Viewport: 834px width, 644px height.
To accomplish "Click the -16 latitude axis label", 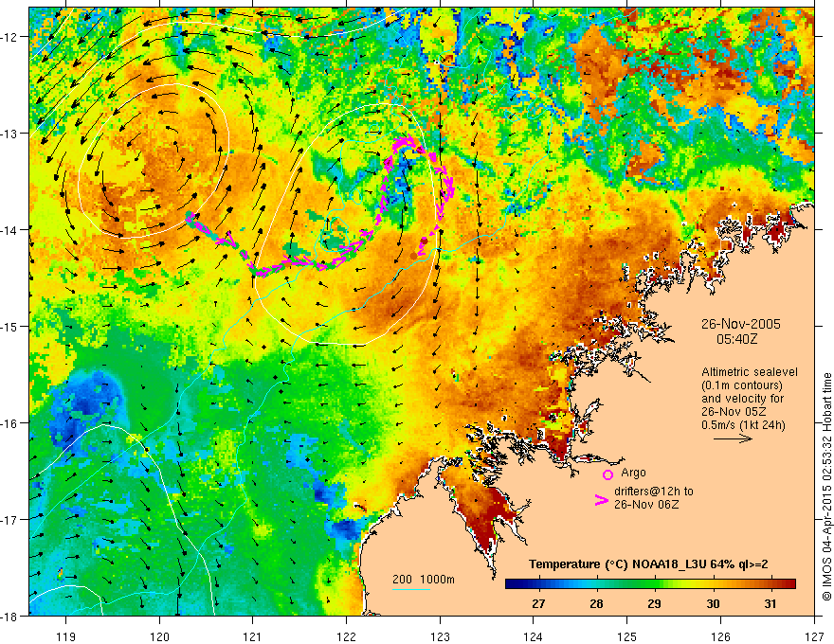I will [10, 423].
